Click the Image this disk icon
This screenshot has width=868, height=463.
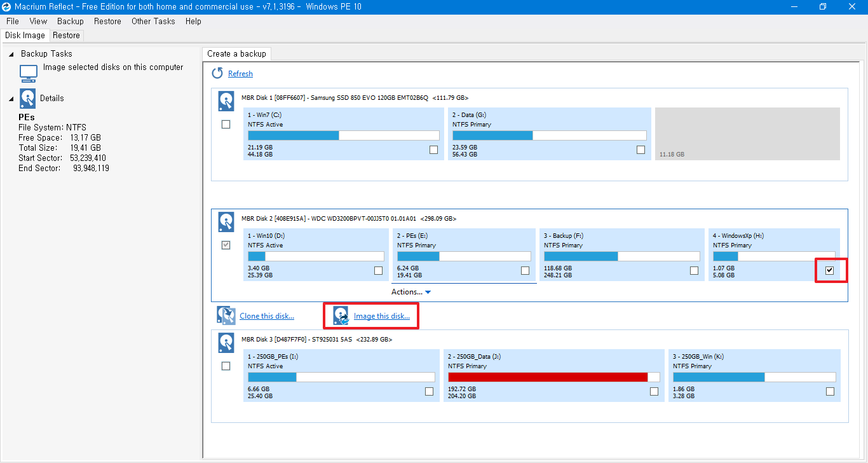pyautogui.click(x=342, y=315)
